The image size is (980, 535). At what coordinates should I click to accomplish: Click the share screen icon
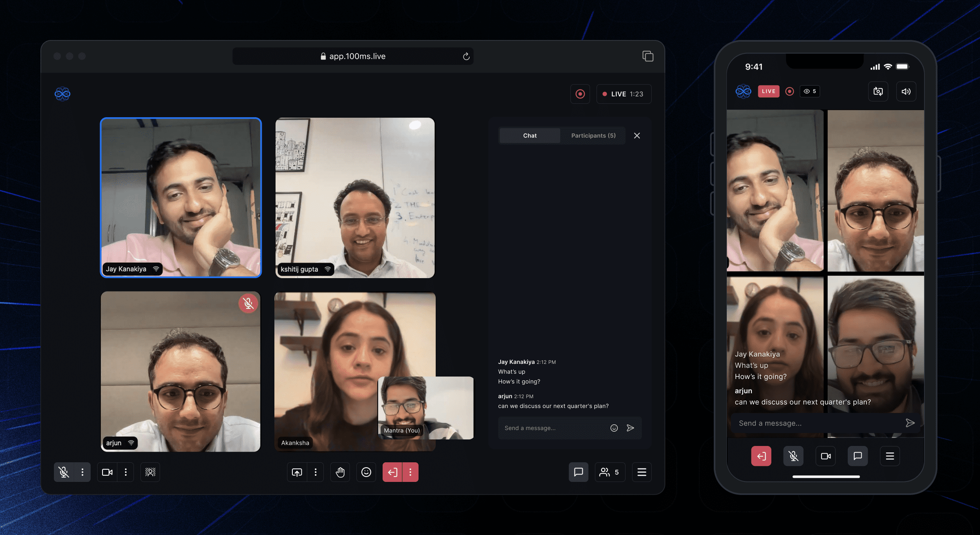pos(297,472)
